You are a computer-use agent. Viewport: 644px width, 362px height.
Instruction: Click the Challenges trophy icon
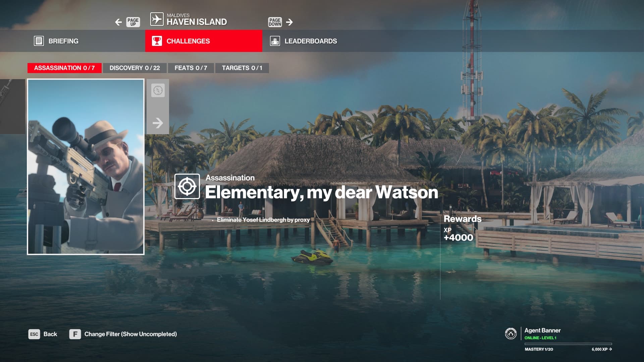pyautogui.click(x=157, y=41)
